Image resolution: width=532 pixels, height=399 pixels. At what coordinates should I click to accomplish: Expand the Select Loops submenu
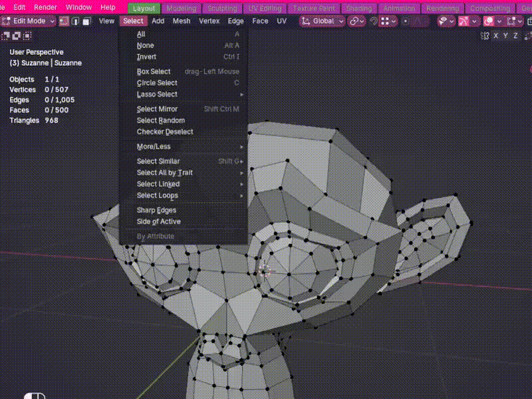point(184,196)
